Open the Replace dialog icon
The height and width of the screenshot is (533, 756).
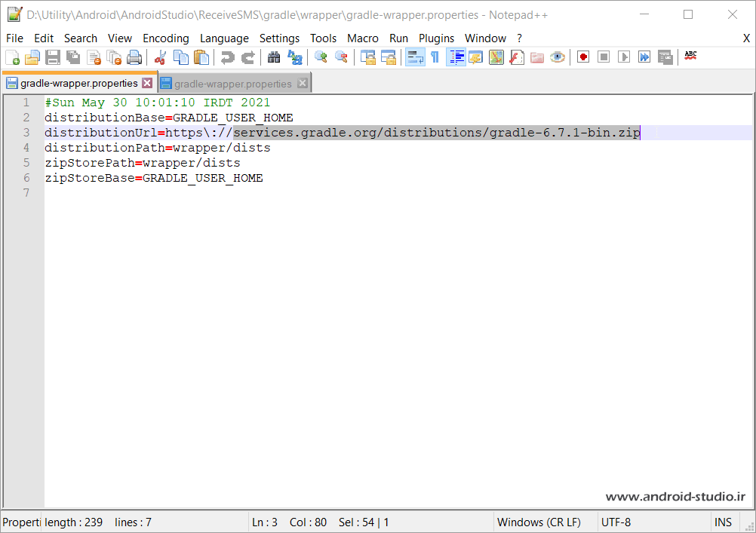click(x=295, y=57)
